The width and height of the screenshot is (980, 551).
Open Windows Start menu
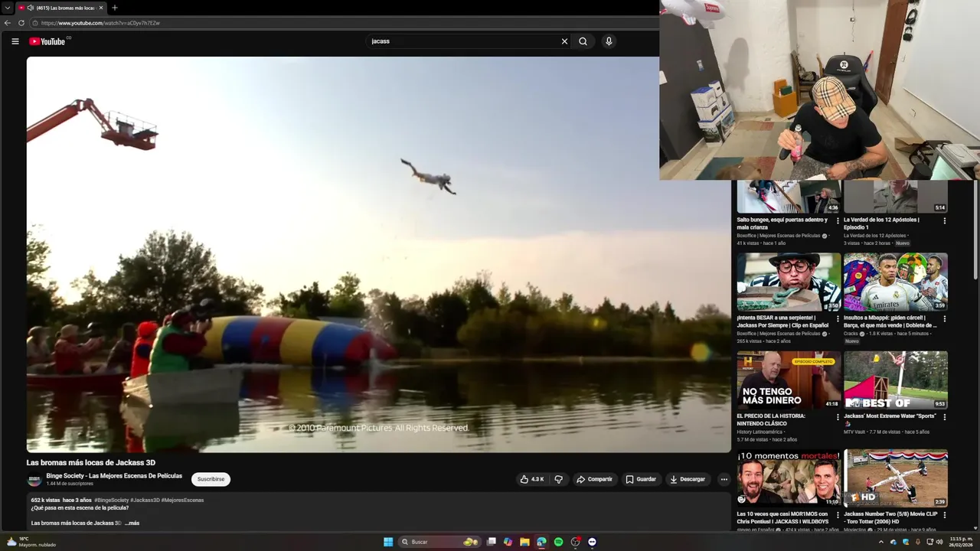tap(388, 542)
